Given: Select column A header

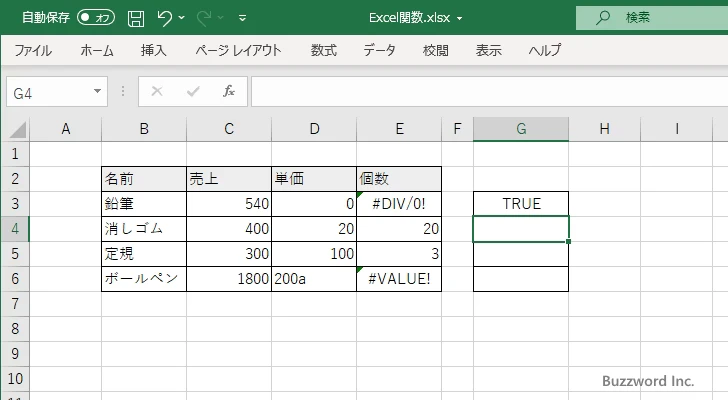Looking at the screenshot, I should (x=65, y=129).
